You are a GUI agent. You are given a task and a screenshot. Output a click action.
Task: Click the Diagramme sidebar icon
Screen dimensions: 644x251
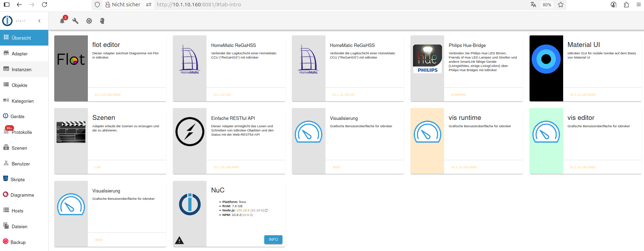point(6,194)
